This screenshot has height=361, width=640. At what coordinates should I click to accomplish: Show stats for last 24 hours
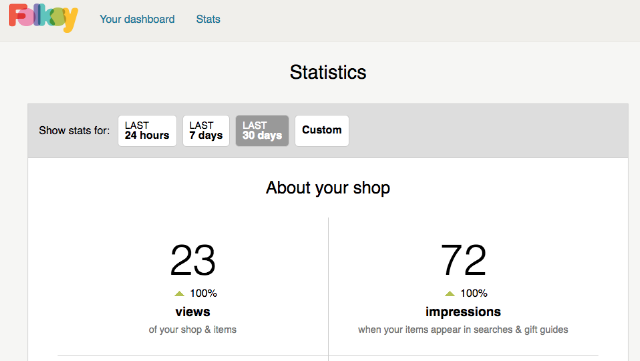tap(147, 131)
